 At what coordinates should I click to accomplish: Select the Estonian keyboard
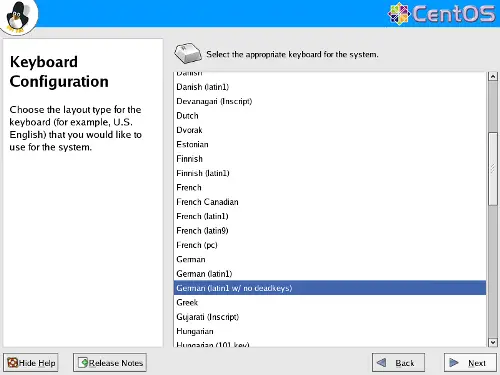tap(330, 144)
